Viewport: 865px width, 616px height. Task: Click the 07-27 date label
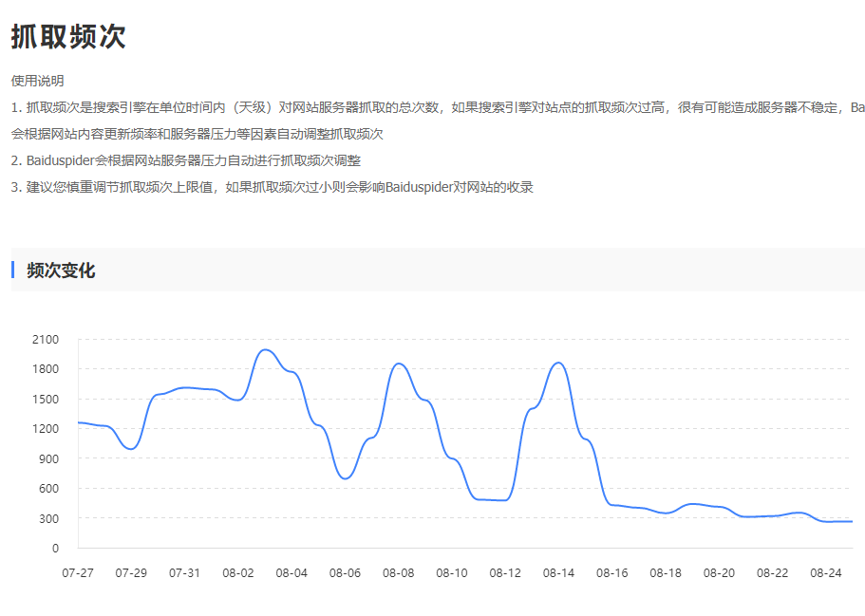[78, 573]
